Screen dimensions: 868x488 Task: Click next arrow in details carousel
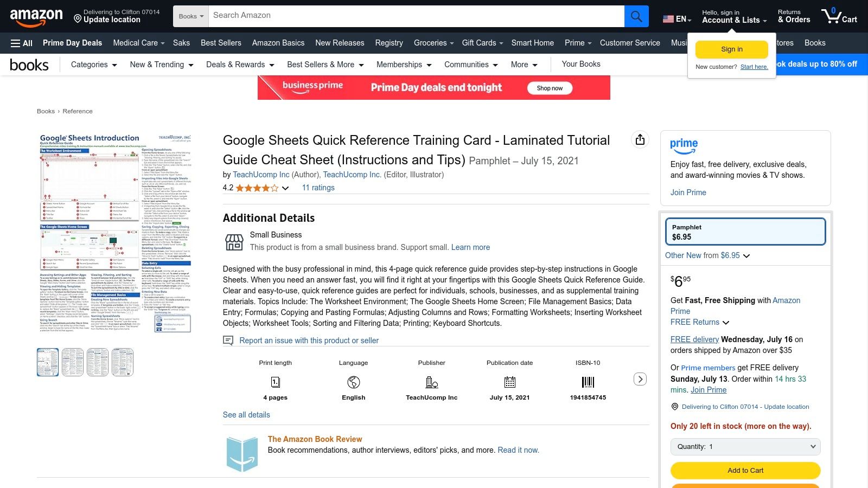tap(640, 380)
